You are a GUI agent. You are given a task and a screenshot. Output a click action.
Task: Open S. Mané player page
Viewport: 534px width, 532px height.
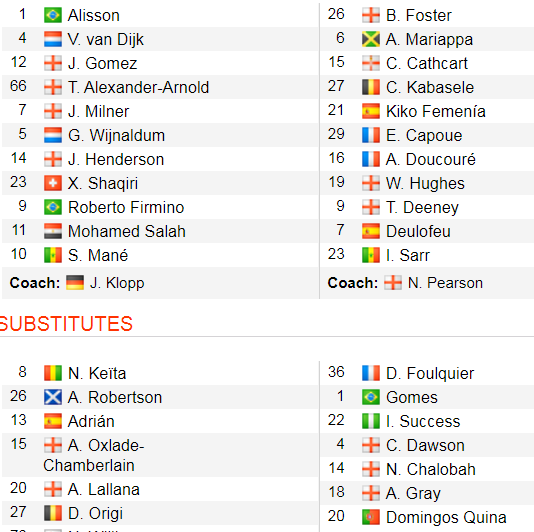[x=98, y=255]
